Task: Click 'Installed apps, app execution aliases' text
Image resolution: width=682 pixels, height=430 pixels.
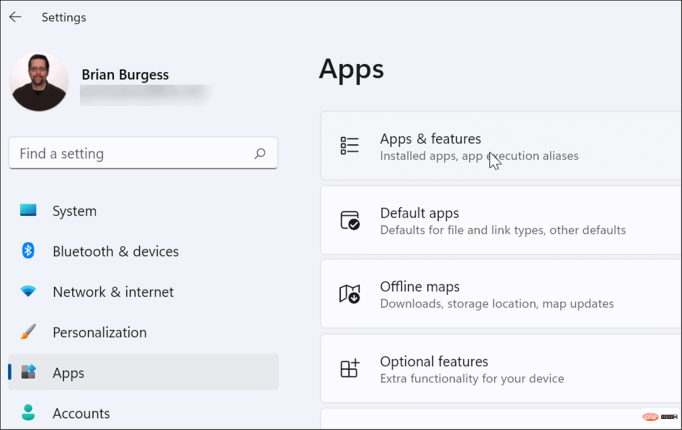Action: pos(479,156)
